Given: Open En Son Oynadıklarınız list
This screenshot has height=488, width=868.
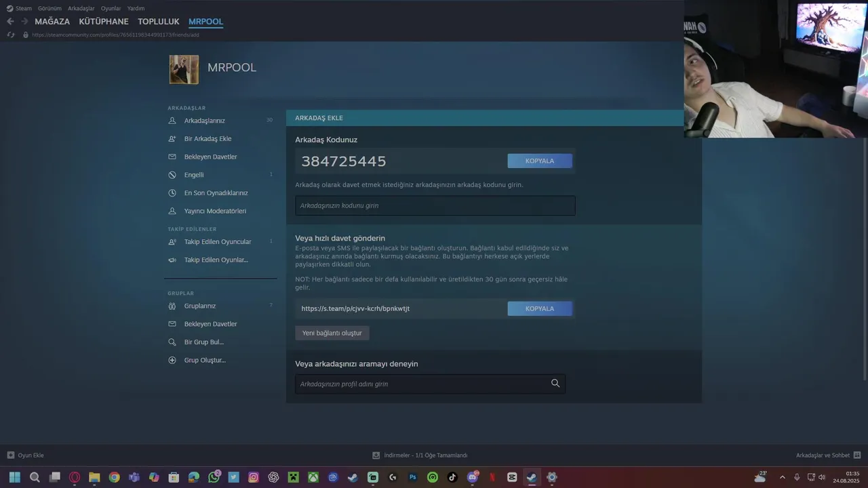Looking at the screenshot, I should click(x=216, y=193).
